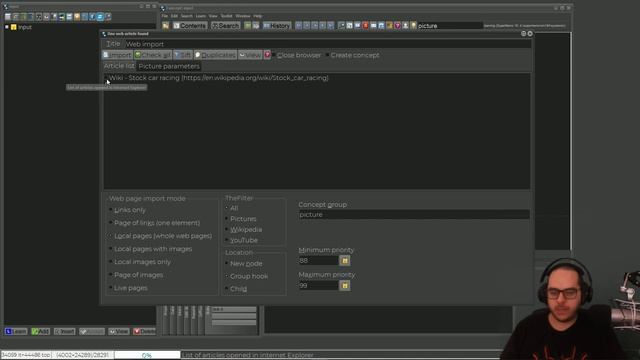Open the Help menu

coord(258,16)
